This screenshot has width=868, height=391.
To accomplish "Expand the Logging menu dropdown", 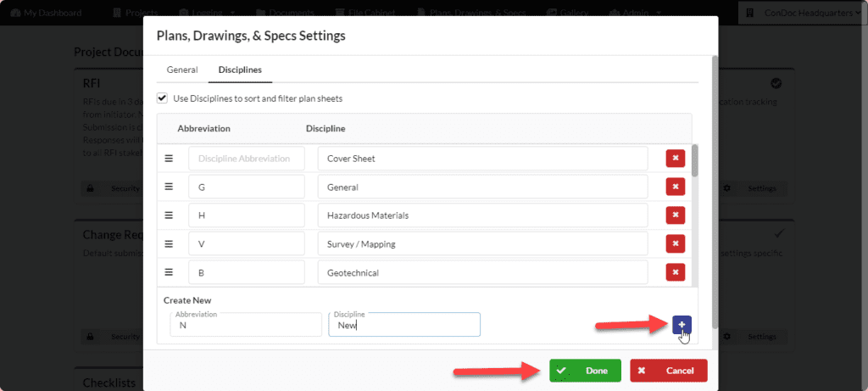I will pos(209,12).
